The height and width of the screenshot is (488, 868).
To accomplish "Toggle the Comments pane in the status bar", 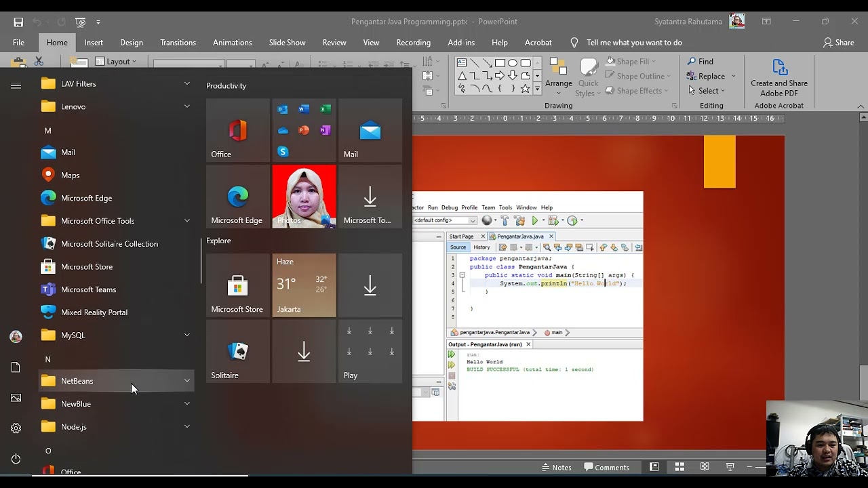I will coord(607,467).
